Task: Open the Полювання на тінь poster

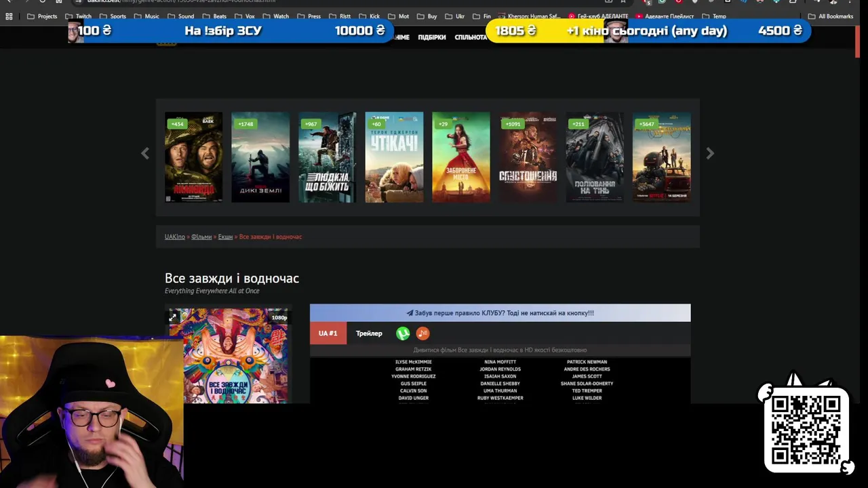Action: coord(595,157)
